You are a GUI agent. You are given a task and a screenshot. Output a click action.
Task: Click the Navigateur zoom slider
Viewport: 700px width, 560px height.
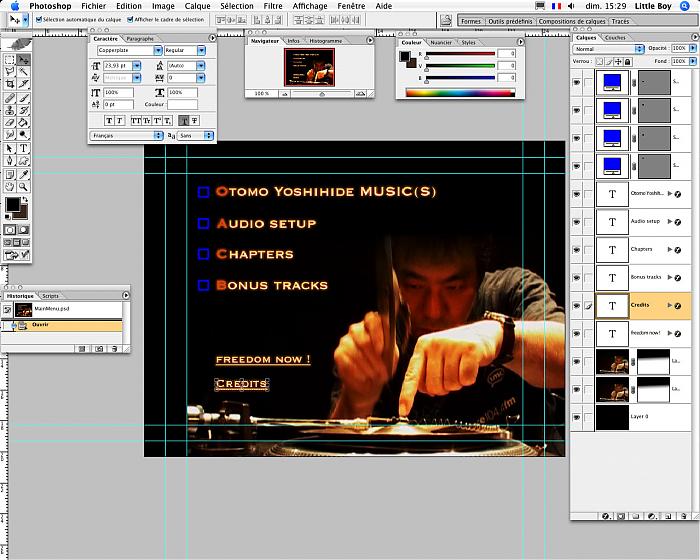coord(322,94)
